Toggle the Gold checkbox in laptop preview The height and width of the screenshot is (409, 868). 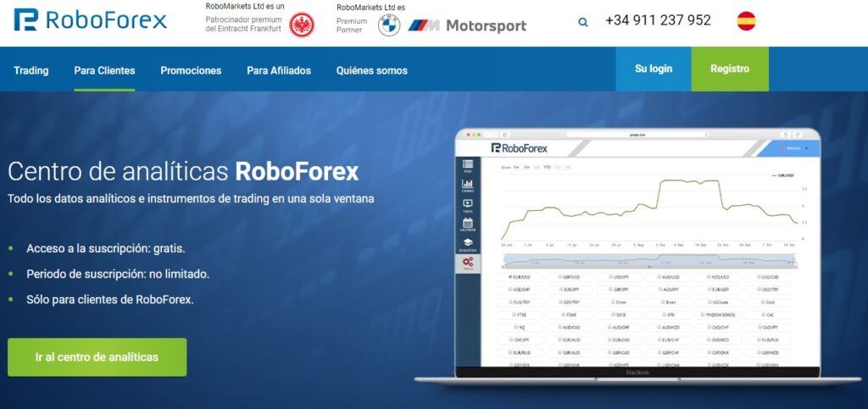click(x=763, y=302)
